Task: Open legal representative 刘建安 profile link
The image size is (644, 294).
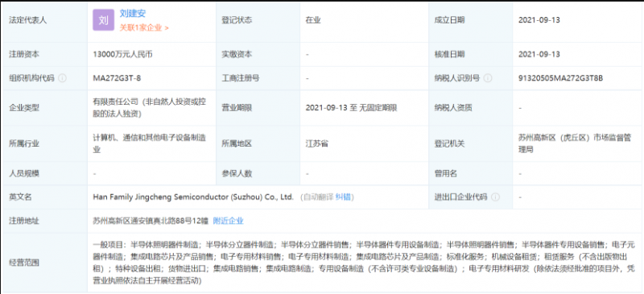Action: (133, 14)
